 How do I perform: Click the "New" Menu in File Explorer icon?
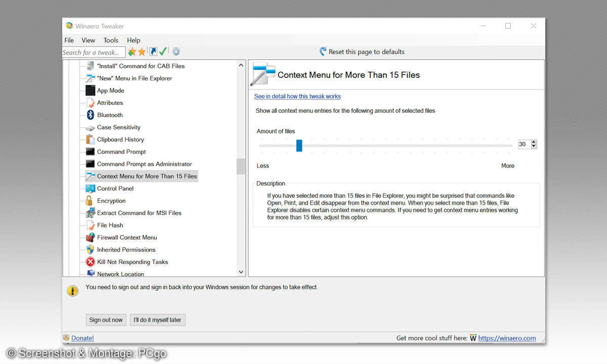(x=90, y=78)
